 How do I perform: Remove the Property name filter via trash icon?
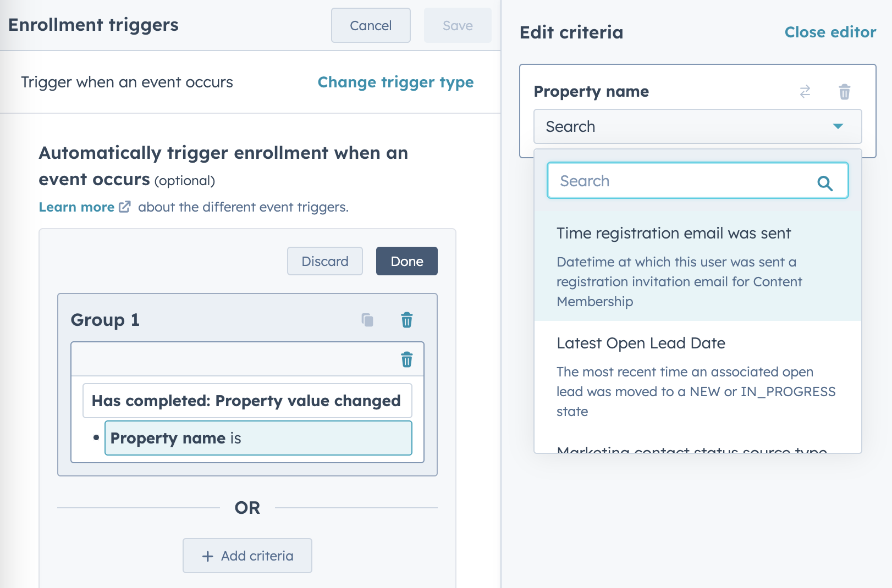(845, 92)
